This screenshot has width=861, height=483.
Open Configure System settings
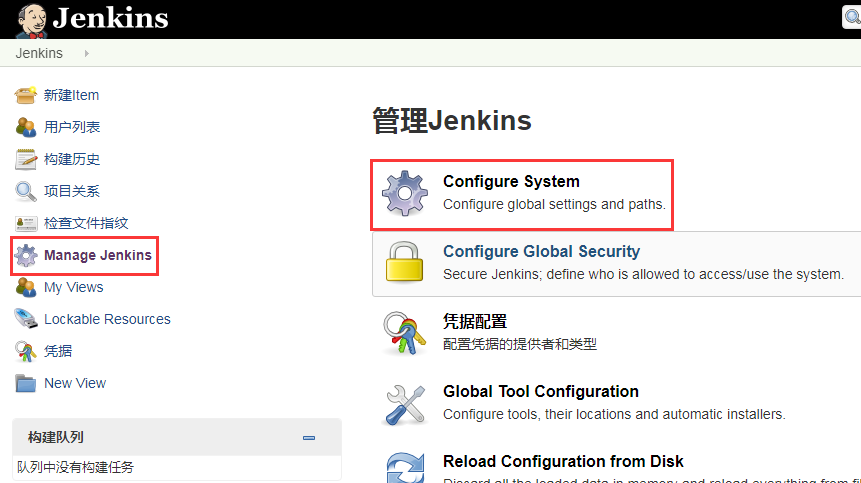click(x=511, y=181)
